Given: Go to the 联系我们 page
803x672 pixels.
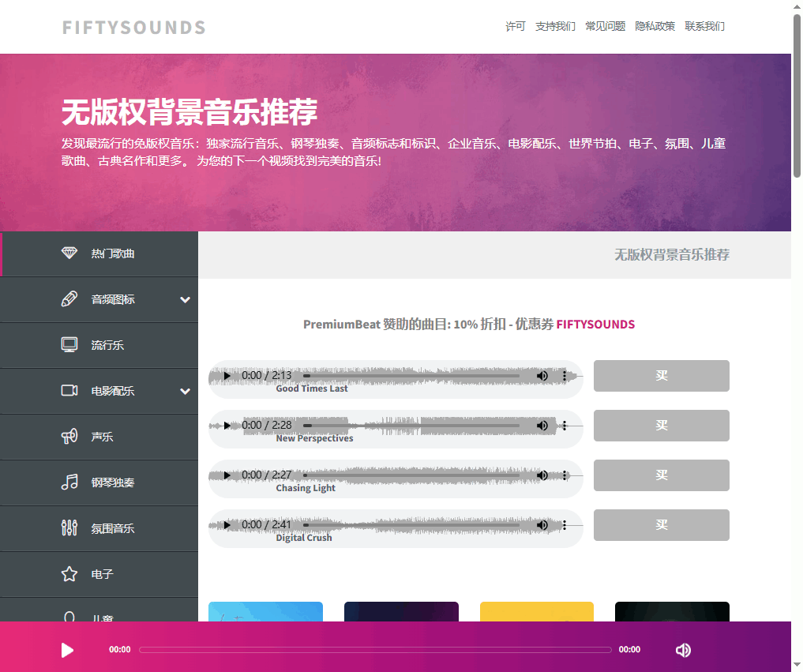Looking at the screenshot, I should pos(704,26).
